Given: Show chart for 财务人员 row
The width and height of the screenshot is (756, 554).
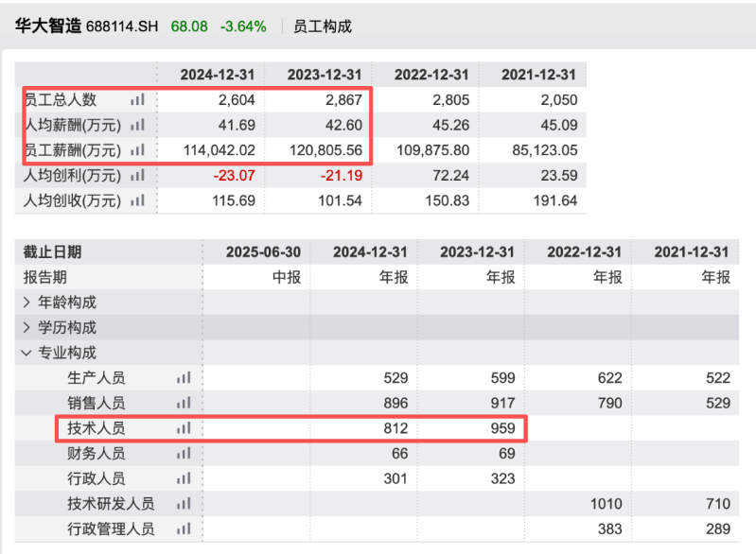Looking at the screenshot, I should (184, 454).
